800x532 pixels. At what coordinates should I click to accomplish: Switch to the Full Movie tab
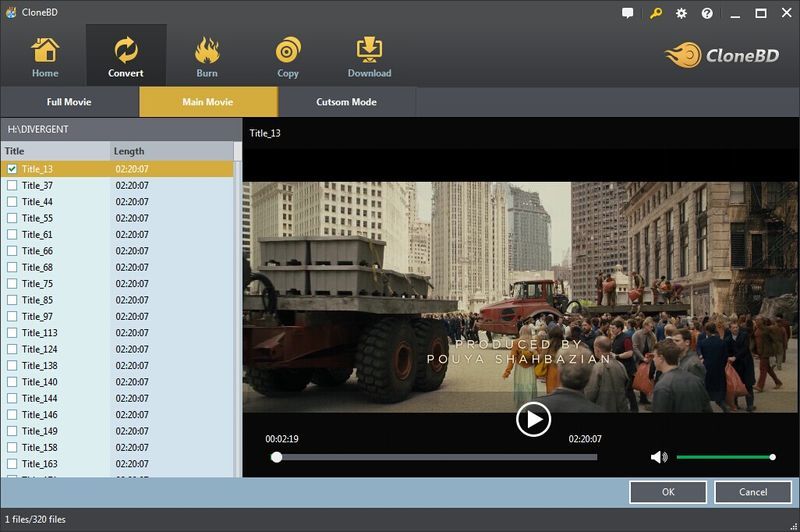click(x=69, y=102)
